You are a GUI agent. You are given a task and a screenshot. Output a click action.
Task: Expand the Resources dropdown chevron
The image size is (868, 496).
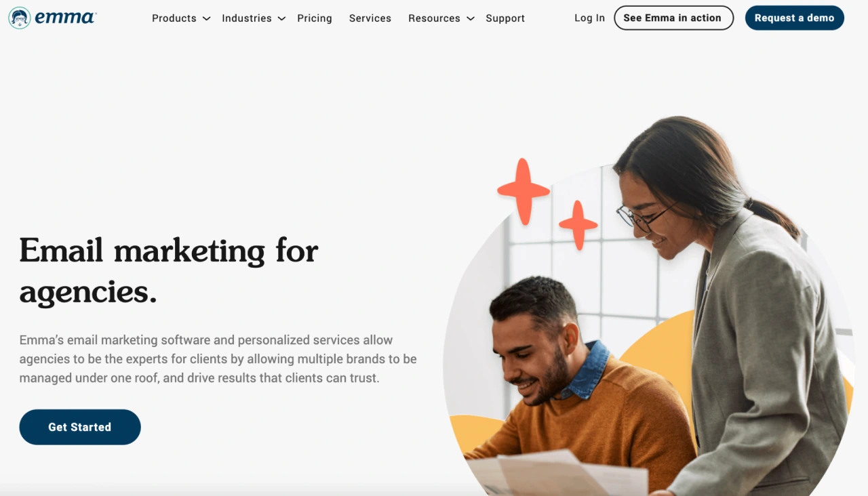[470, 19]
